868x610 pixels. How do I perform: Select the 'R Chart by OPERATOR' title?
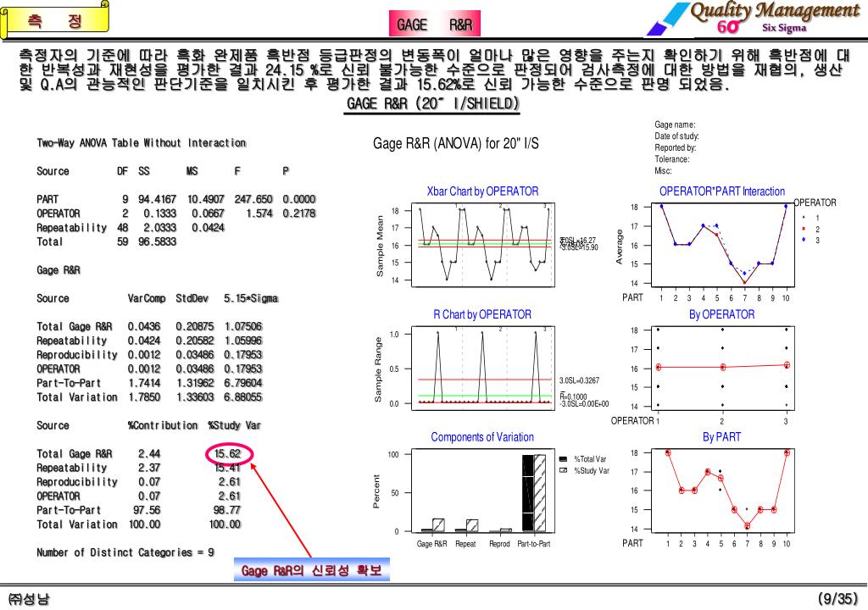click(482, 314)
